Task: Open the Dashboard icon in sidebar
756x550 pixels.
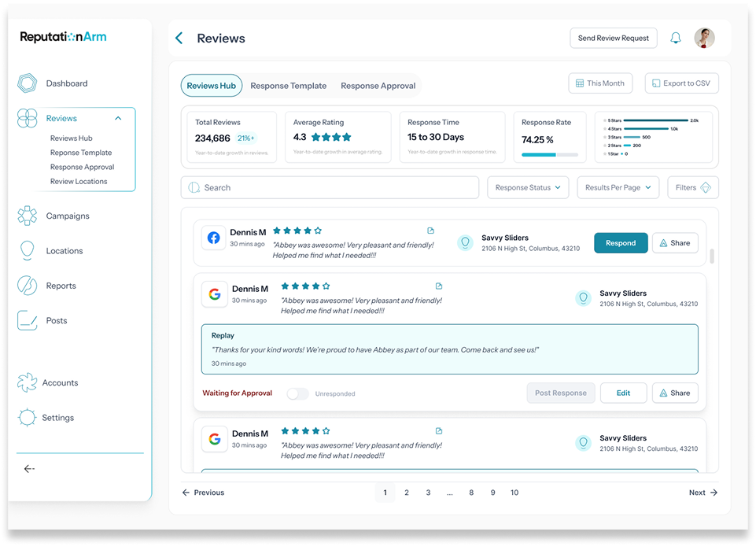Action: (28, 83)
